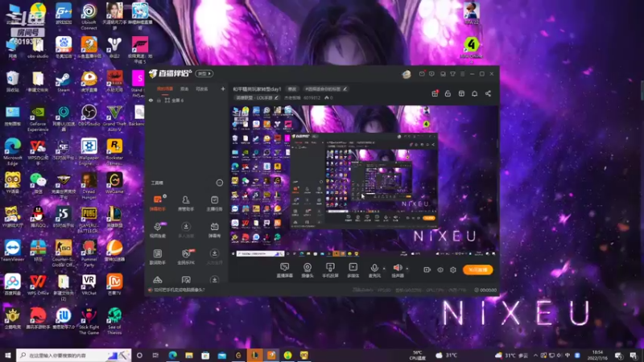This screenshot has width=644, height=362.
Task: Click the record video icon beside start button
Action: point(427,269)
